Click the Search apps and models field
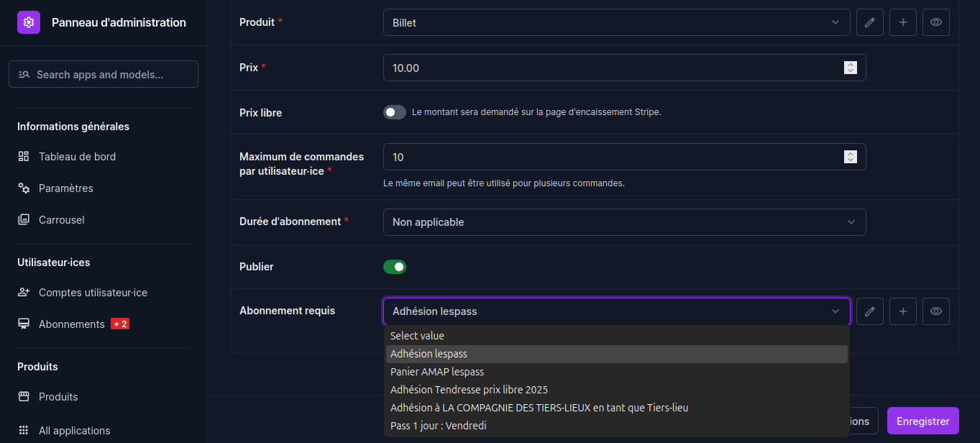The image size is (980, 443). point(104,74)
